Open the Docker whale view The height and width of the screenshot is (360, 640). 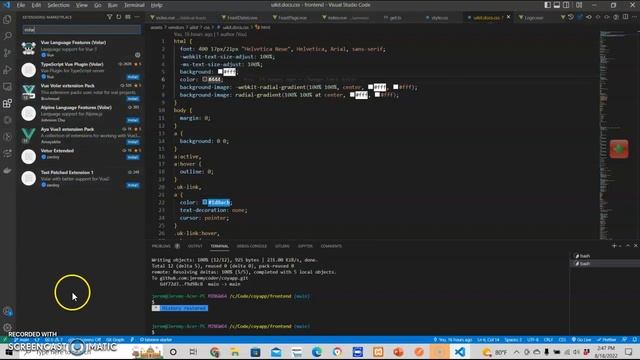7,171
